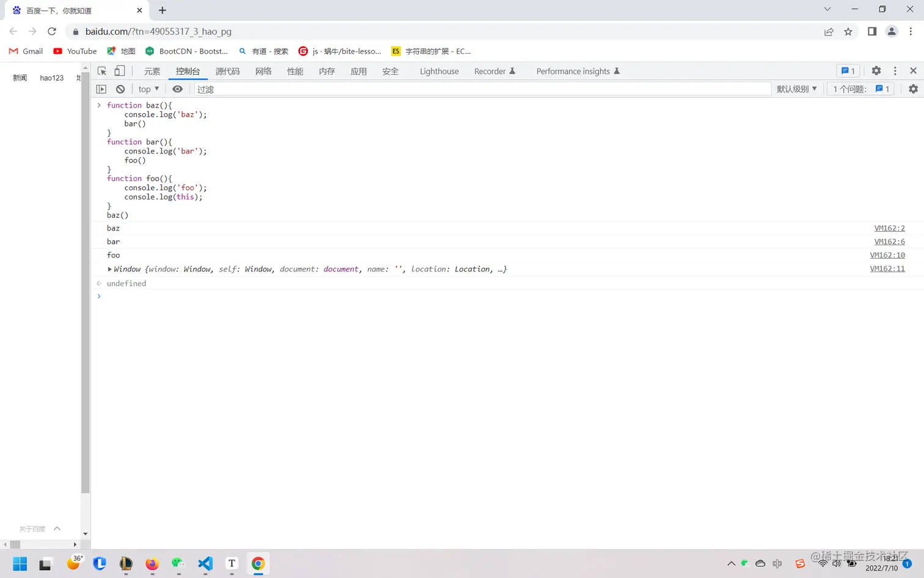Open the BootCDN bookmark
The width and height of the screenshot is (924, 578).
tap(186, 51)
